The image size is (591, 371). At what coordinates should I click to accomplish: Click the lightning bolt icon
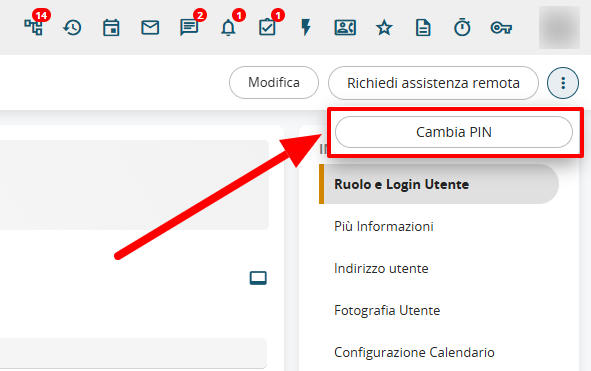306,28
